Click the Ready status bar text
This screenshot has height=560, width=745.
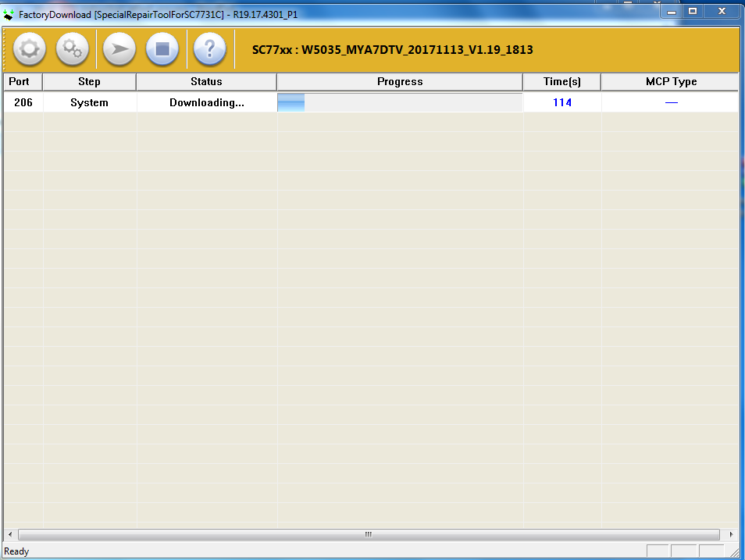[16, 551]
